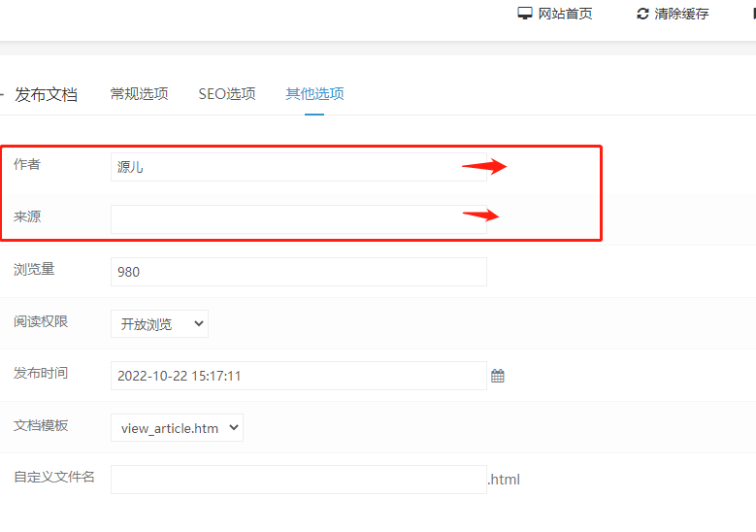Click the 自定义文件名 label

tap(54, 477)
